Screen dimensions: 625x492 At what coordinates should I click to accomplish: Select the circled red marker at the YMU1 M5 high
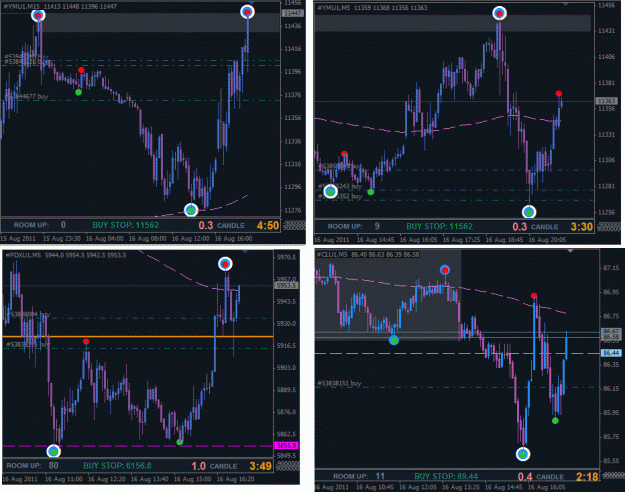(x=499, y=13)
